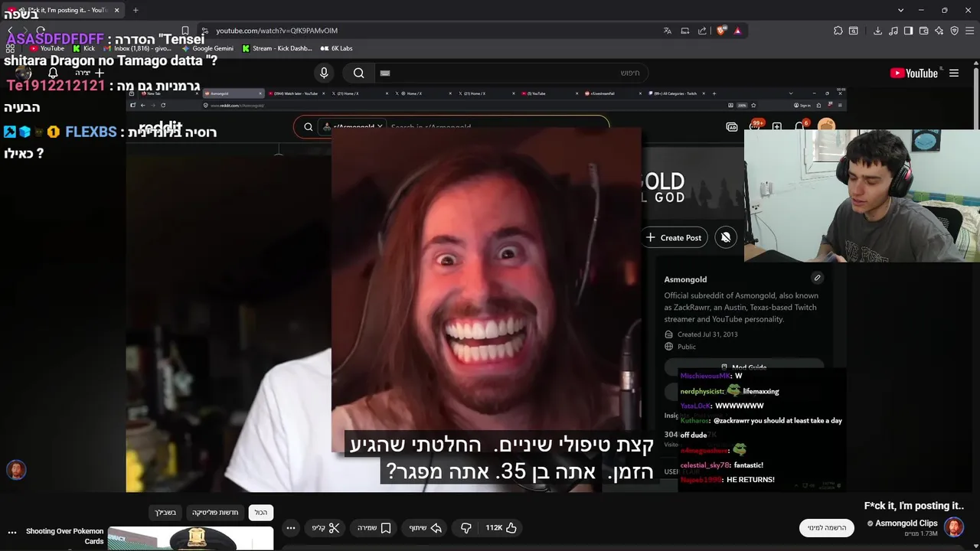980x551 pixels.
Task: Open the Shooting Over Pokemon Cards video thumbnail
Action: click(191, 539)
